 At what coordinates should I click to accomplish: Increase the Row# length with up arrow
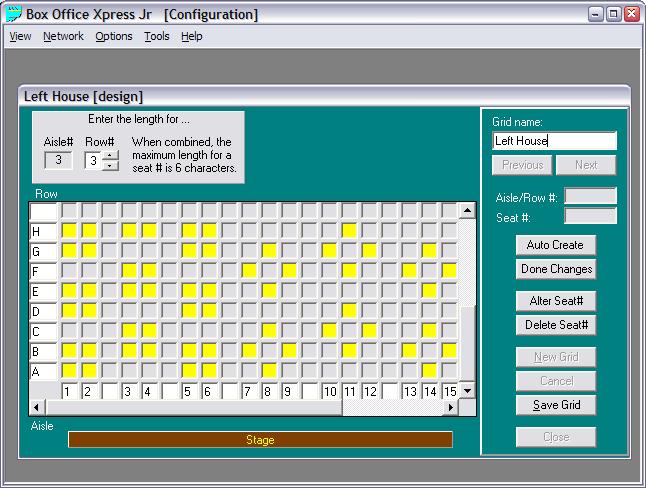pyautogui.click(x=110, y=156)
